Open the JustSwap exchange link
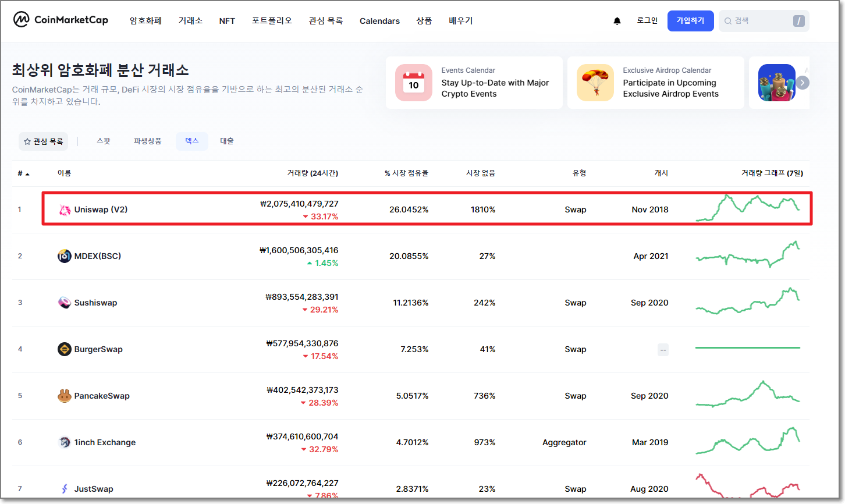845x504 pixels. [x=94, y=489]
